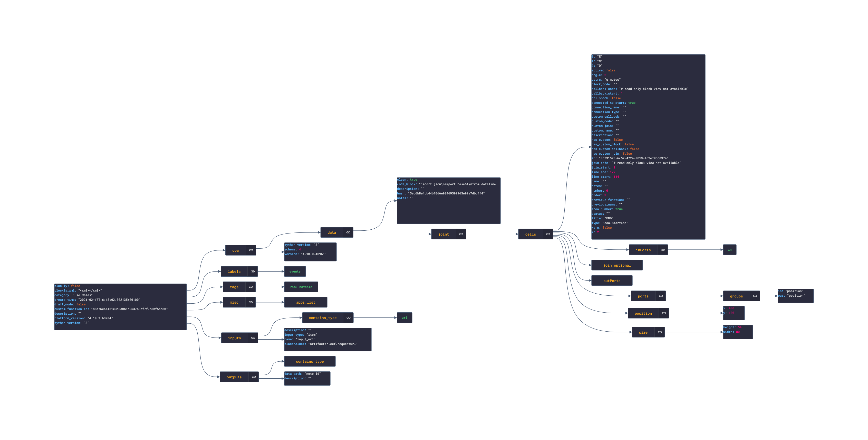Viewport: 868px width, 440px height.
Task: Click the link icon on data node
Action: (348, 232)
